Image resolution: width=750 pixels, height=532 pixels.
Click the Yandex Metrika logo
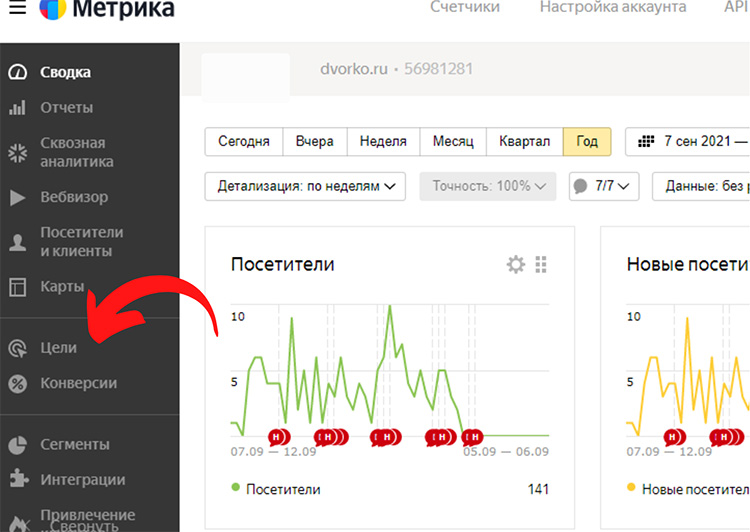coord(107,9)
